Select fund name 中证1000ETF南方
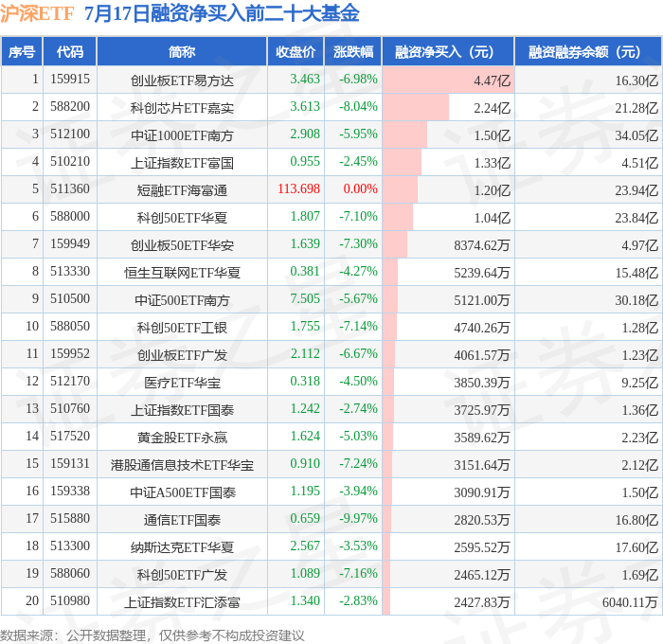The image size is (663, 644). tap(182, 135)
